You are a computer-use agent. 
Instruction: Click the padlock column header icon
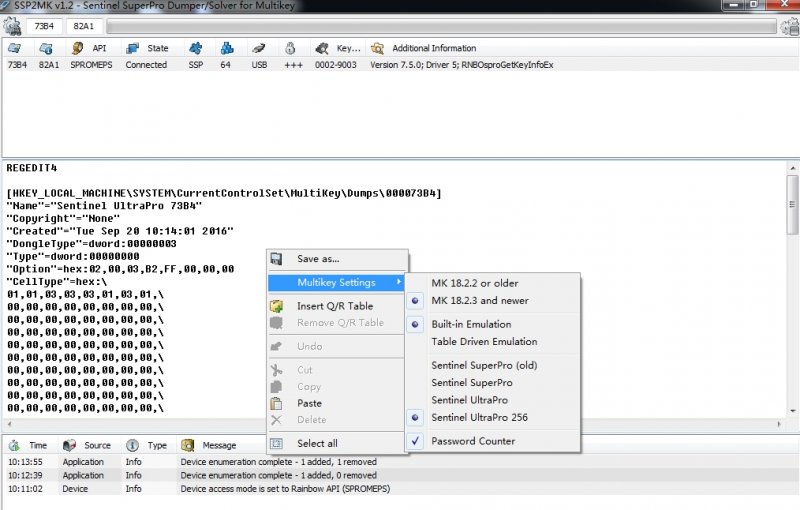click(x=290, y=48)
